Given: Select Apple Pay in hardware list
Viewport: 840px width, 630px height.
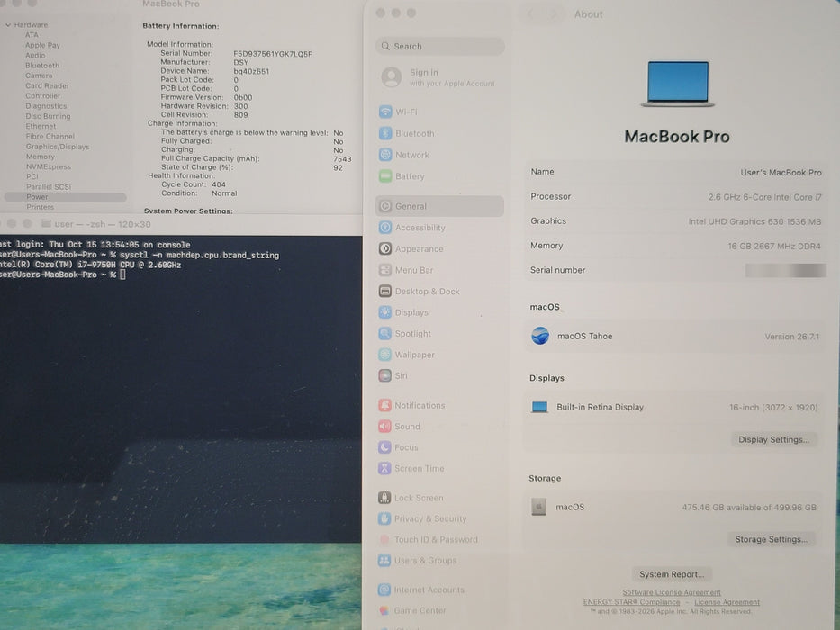Looking at the screenshot, I should pyautogui.click(x=42, y=45).
